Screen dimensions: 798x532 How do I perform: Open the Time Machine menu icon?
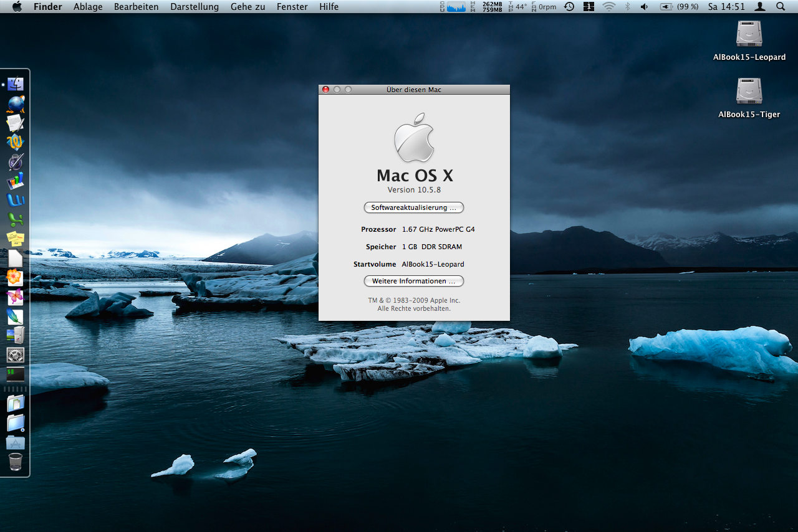(569, 7)
